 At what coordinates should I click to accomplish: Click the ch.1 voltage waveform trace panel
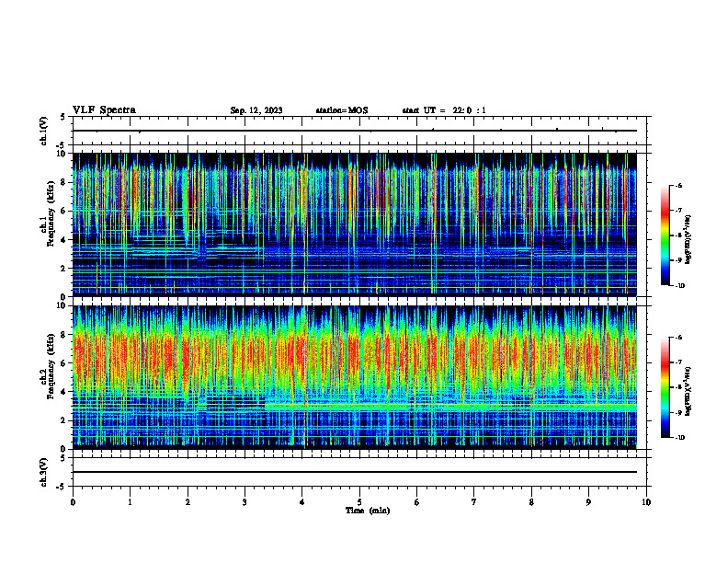coord(359,131)
